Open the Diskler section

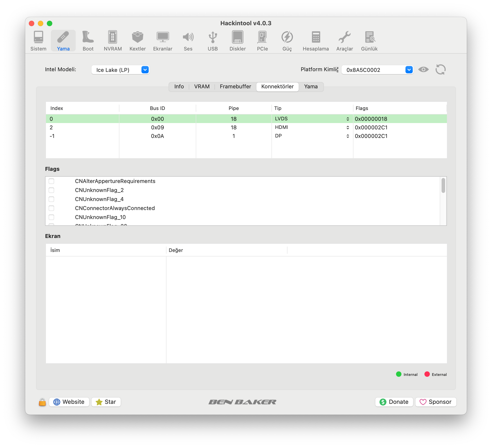[238, 41]
